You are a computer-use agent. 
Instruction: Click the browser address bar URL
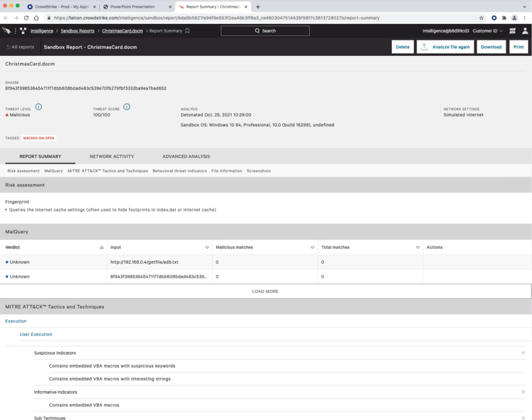pyautogui.click(x=217, y=18)
